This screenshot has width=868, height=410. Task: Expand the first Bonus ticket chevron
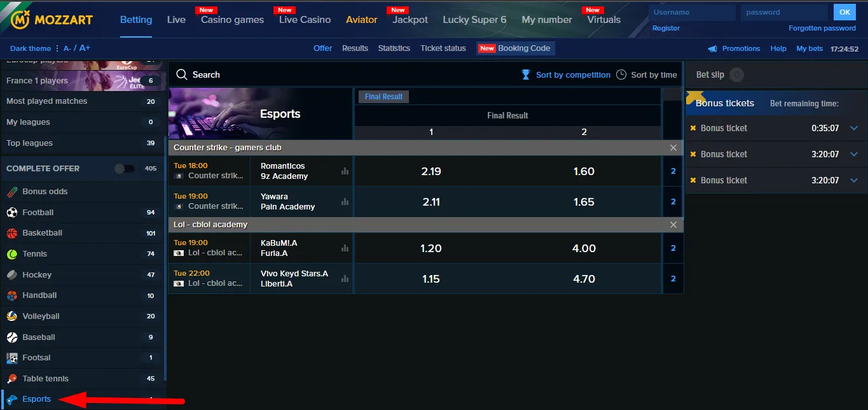(x=854, y=128)
